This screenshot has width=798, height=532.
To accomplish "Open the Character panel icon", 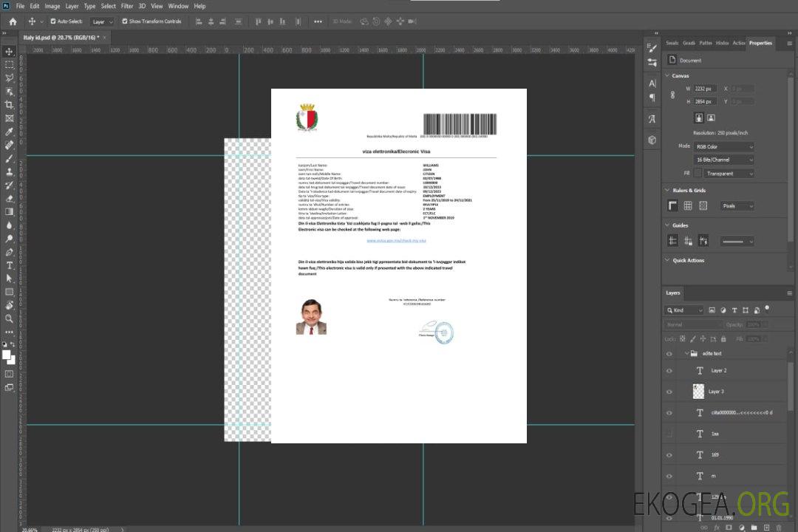I will tap(652, 83).
